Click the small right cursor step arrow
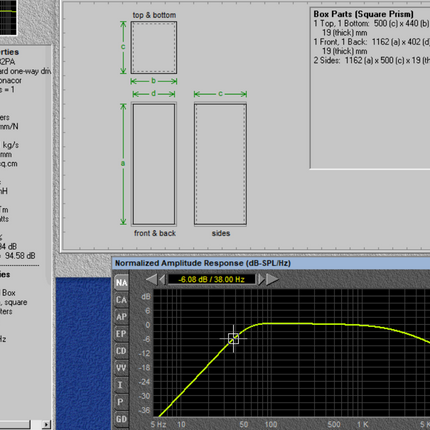430x430 pixels. [x=261, y=279]
